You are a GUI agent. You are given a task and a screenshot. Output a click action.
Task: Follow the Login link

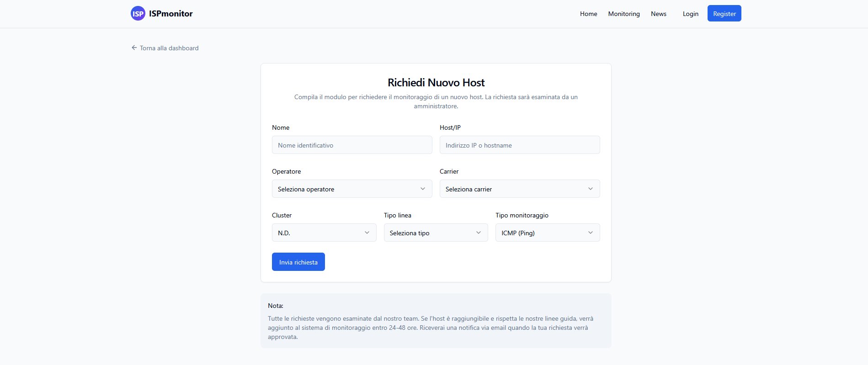[x=690, y=14]
